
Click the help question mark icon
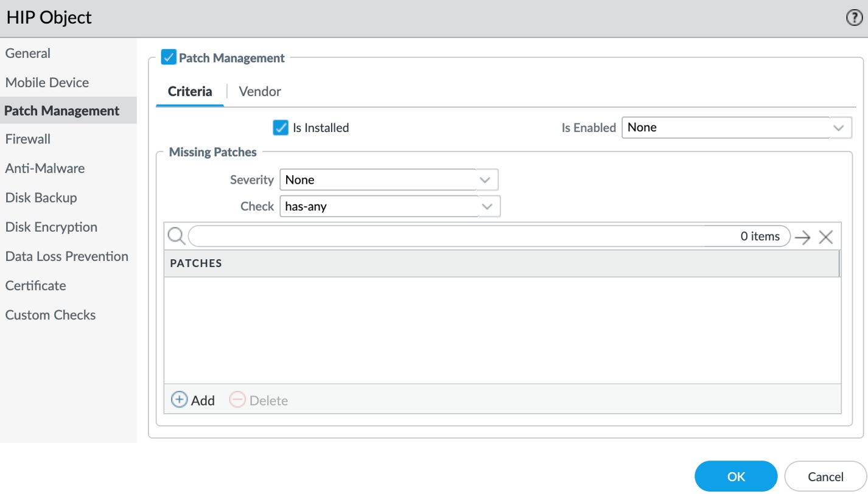pos(854,18)
